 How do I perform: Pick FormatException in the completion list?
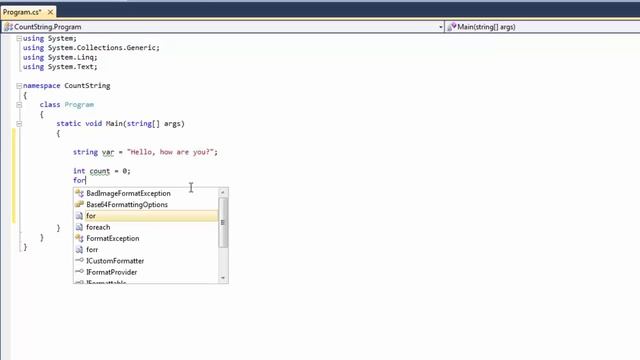tap(113, 238)
